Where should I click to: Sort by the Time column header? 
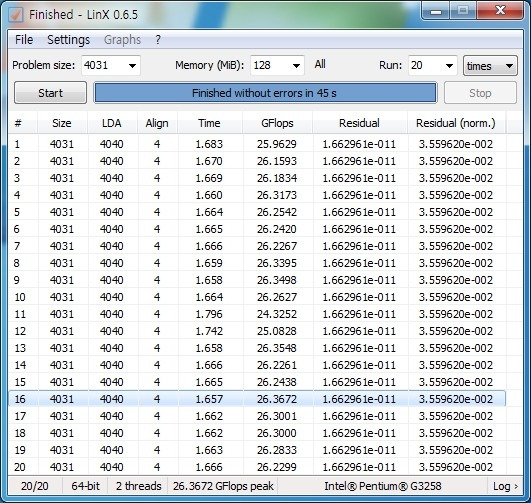pyautogui.click(x=209, y=123)
